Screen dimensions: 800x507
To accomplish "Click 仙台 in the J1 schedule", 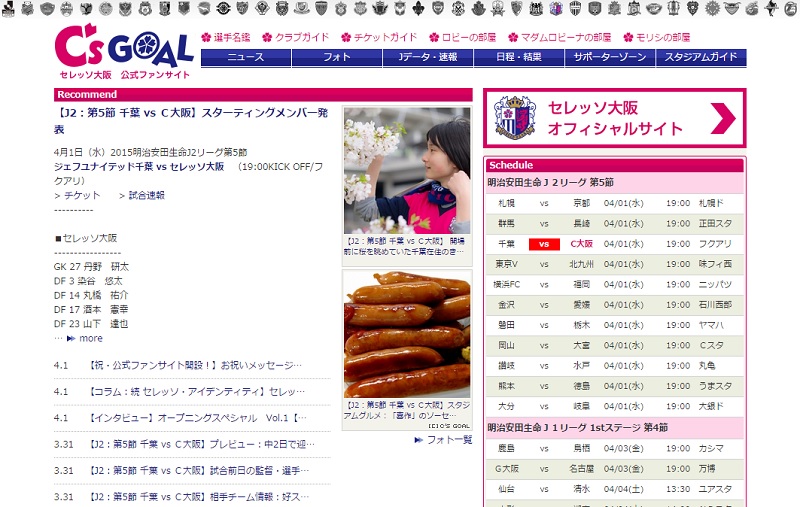I will pos(506,489).
